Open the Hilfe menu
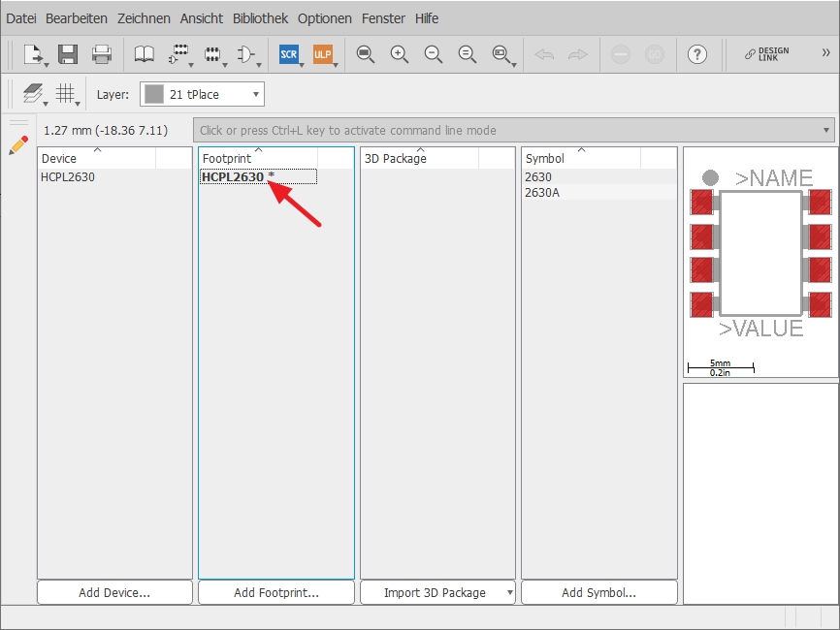Image resolution: width=840 pixels, height=630 pixels. (427, 18)
